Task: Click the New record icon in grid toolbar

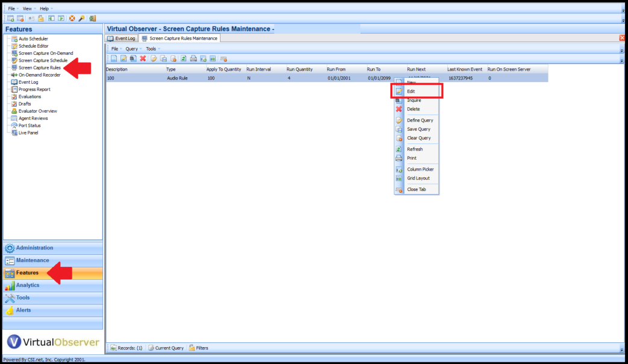Action: tap(114, 59)
